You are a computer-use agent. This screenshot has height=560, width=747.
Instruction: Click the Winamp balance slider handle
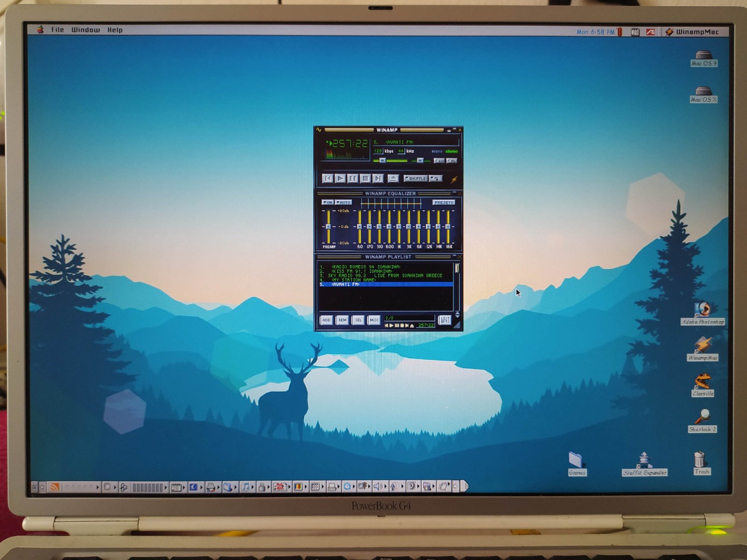coord(420,161)
